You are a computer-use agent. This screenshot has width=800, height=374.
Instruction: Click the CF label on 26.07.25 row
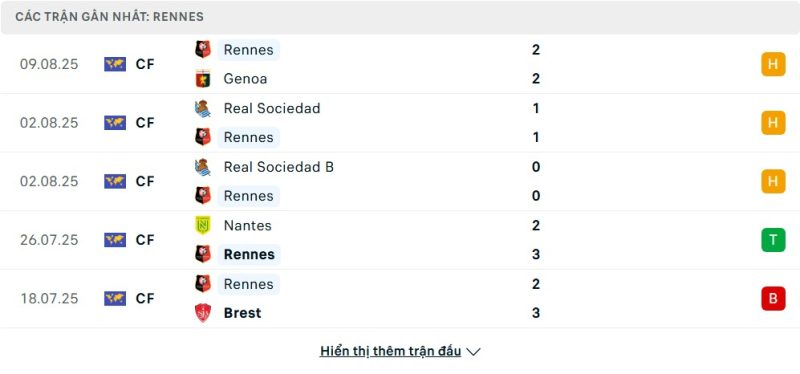pos(145,240)
